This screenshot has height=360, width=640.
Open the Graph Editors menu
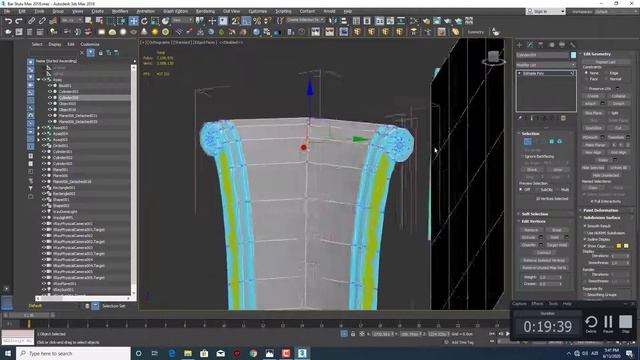pyautogui.click(x=176, y=11)
